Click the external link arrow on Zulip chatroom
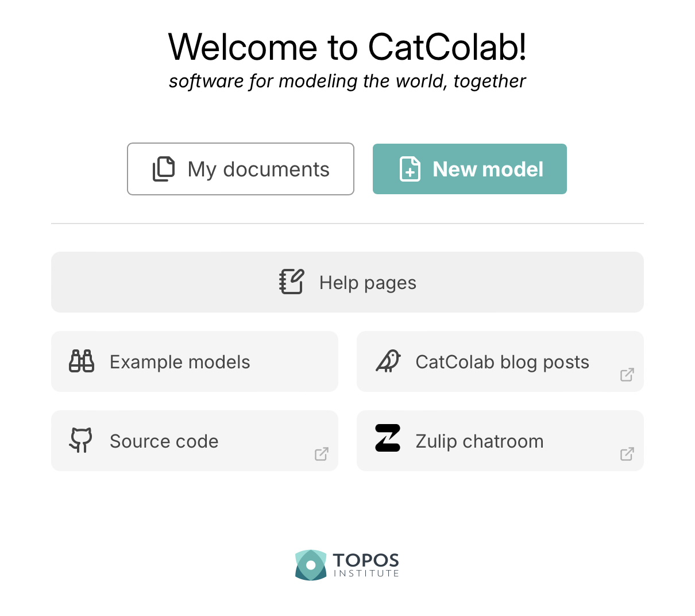Viewport: 695px width, 616px height. click(627, 454)
